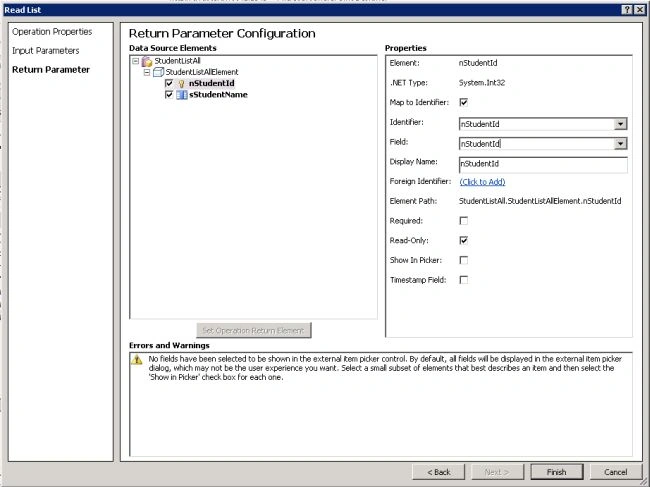Enable the Required checkbox

(x=463, y=220)
